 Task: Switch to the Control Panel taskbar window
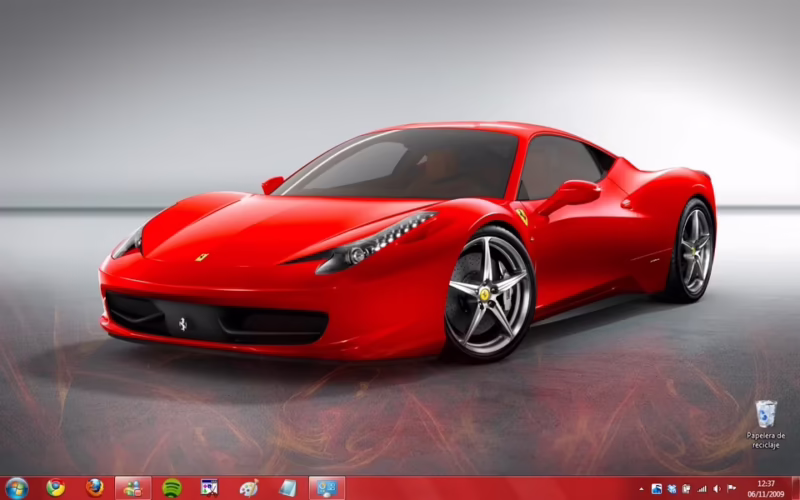[x=327, y=487]
